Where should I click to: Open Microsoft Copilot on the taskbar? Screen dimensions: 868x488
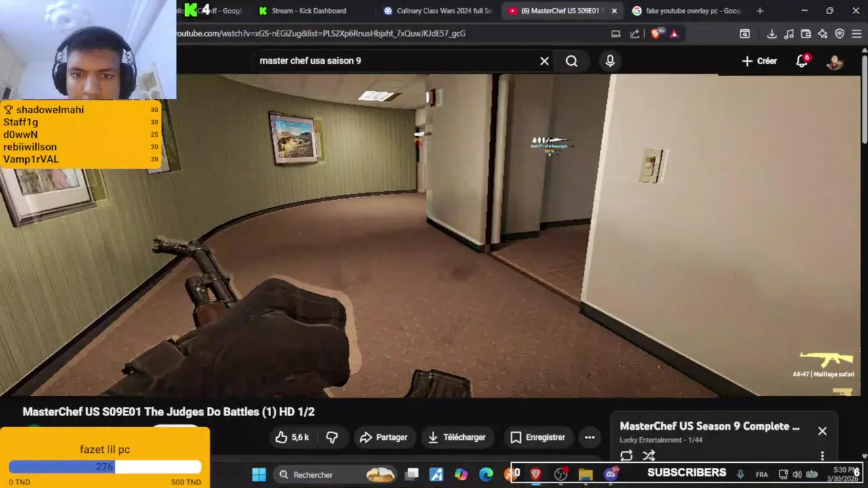click(x=461, y=474)
